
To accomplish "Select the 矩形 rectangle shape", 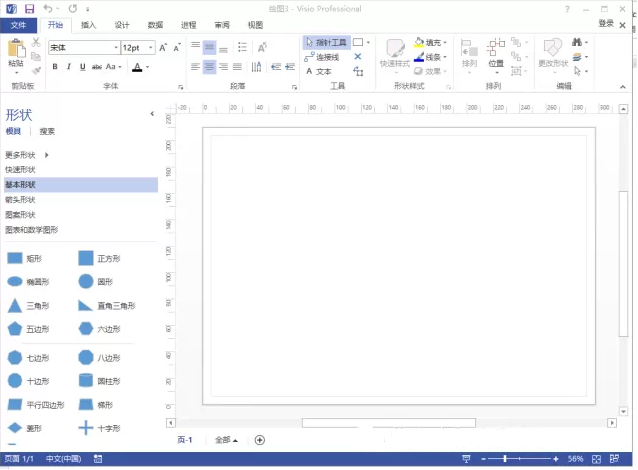I will coord(15,258).
